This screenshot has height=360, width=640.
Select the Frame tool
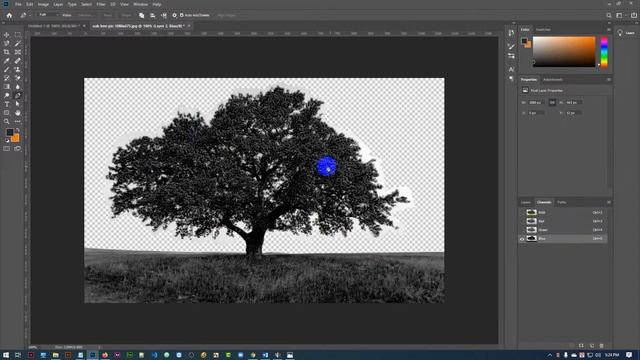(18, 52)
